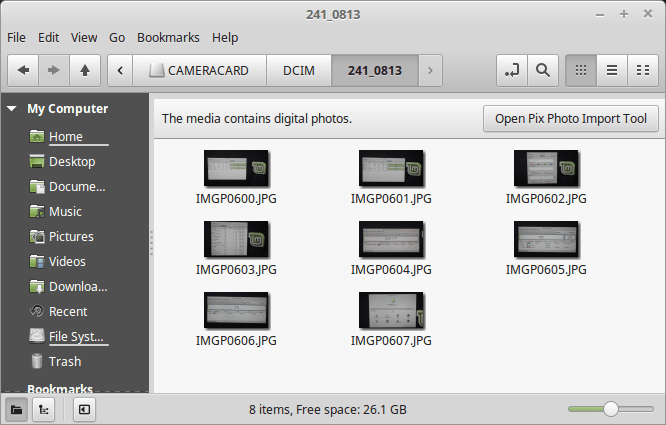Open Trash in the sidebar
This screenshot has height=425, width=666.
point(65,362)
